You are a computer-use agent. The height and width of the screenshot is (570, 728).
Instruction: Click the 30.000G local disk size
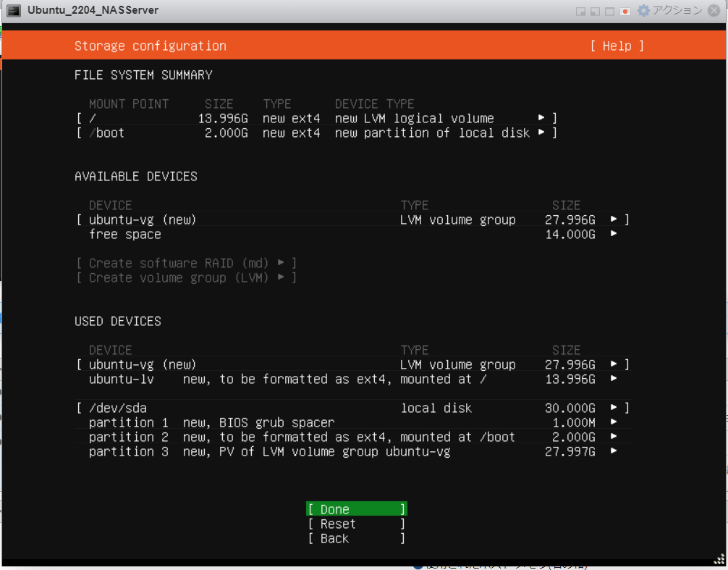(570, 408)
